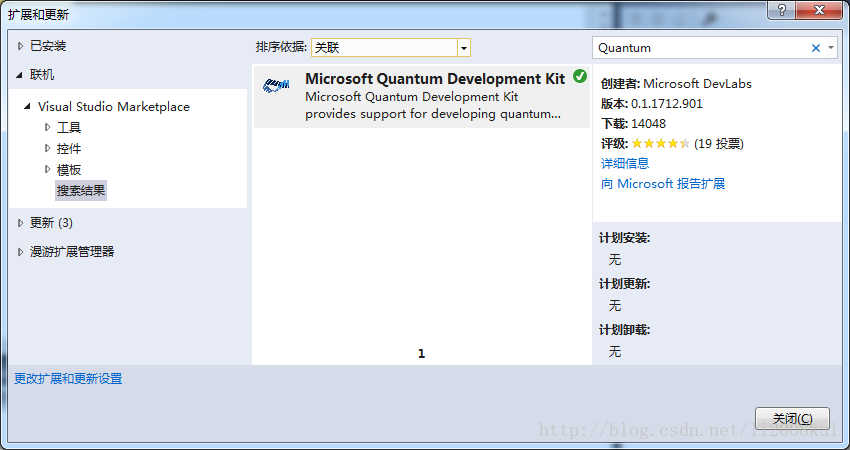Open the 排序依据 sort dropdown
Image resolution: width=850 pixels, height=450 pixels.
click(x=463, y=48)
